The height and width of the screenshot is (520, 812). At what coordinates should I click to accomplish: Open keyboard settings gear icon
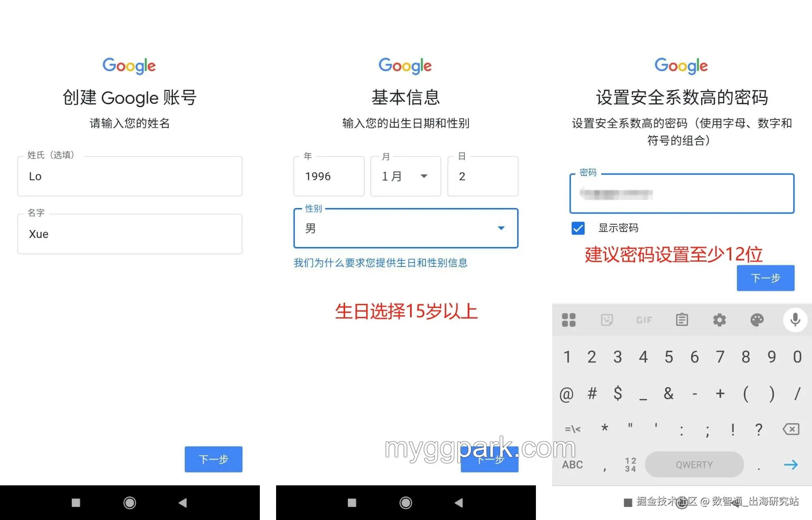pos(719,320)
